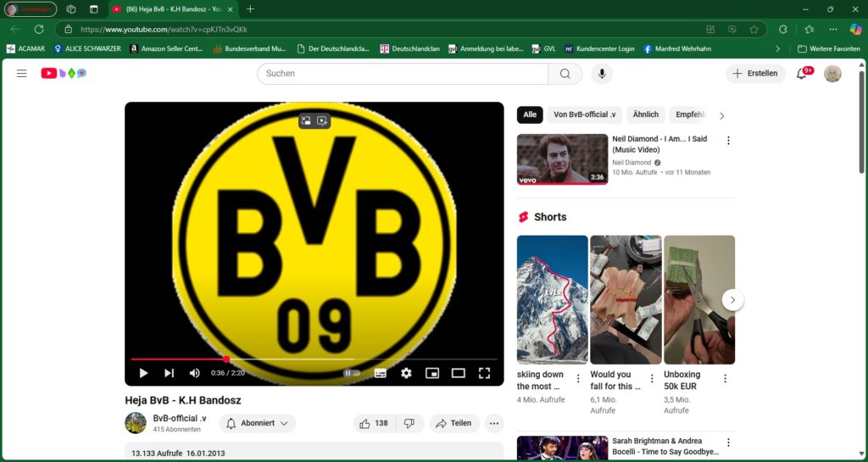This screenshot has width=868, height=462.
Task: Open the skiing down the most Short
Action: tap(553, 299)
